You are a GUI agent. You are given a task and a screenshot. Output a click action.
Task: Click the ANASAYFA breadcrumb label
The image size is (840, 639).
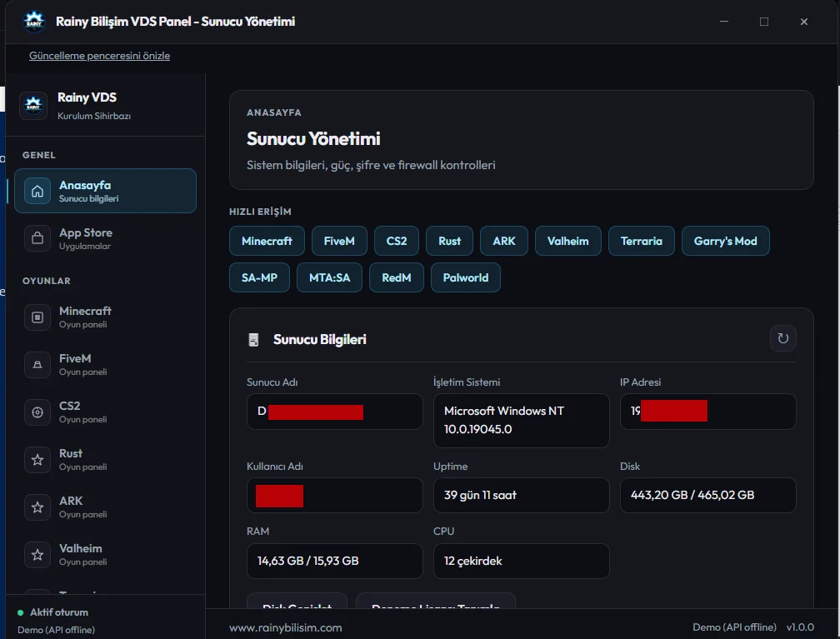click(273, 112)
